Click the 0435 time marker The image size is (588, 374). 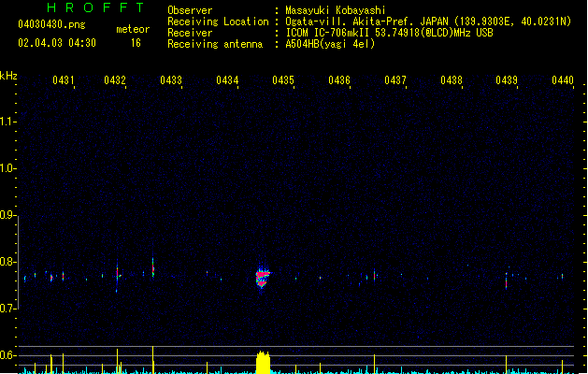pos(283,80)
